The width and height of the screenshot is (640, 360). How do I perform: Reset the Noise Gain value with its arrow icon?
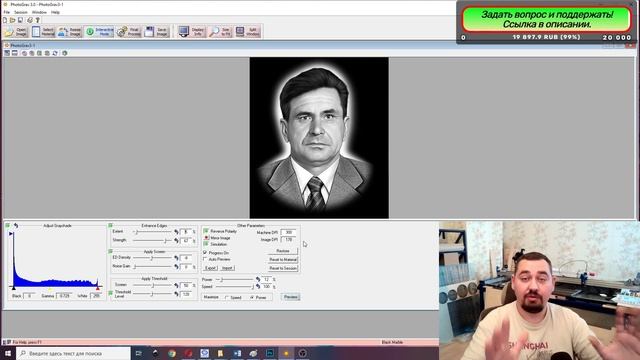tap(176, 267)
